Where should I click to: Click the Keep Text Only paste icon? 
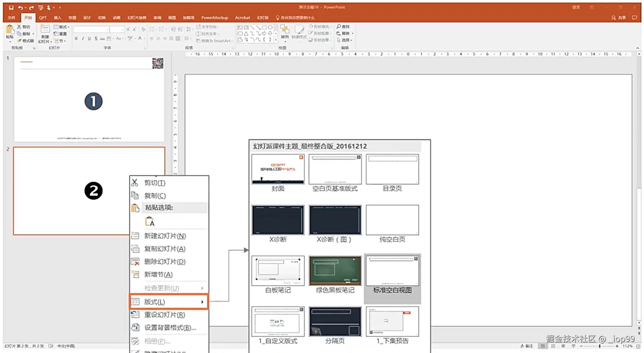[x=150, y=222]
